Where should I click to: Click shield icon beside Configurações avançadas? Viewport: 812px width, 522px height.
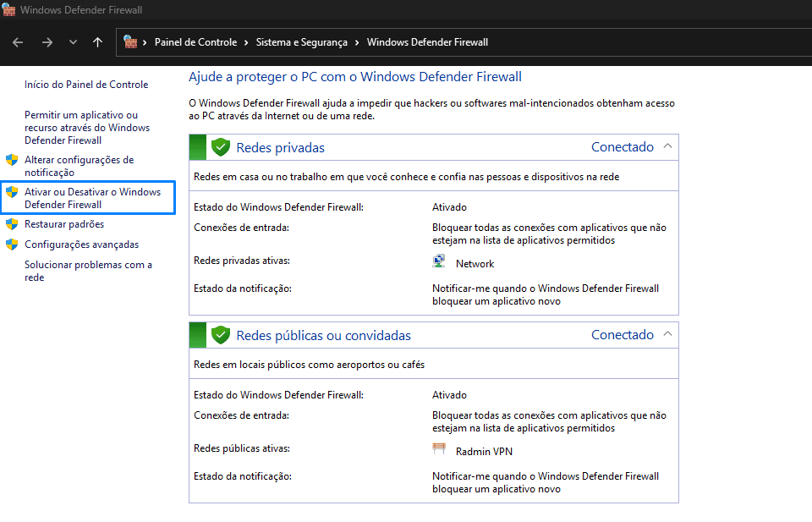pyautogui.click(x=12, y=245)
